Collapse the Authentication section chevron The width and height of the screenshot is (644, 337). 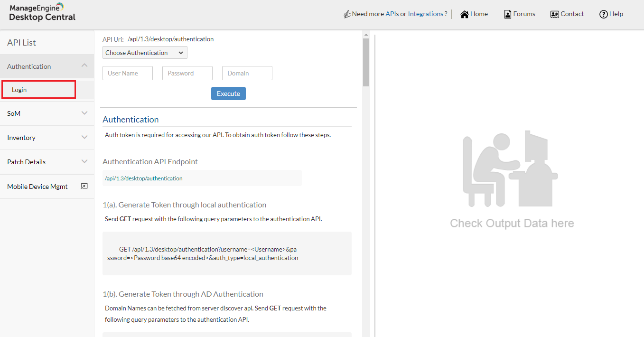point(84,66)
